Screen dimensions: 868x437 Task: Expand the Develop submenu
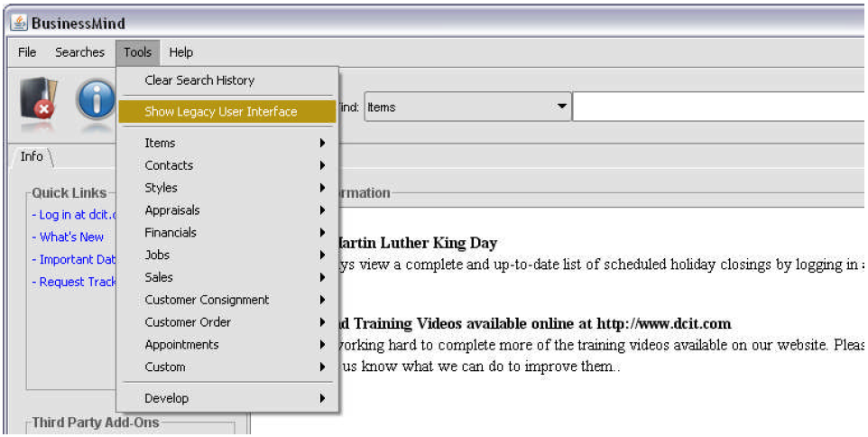227,398
